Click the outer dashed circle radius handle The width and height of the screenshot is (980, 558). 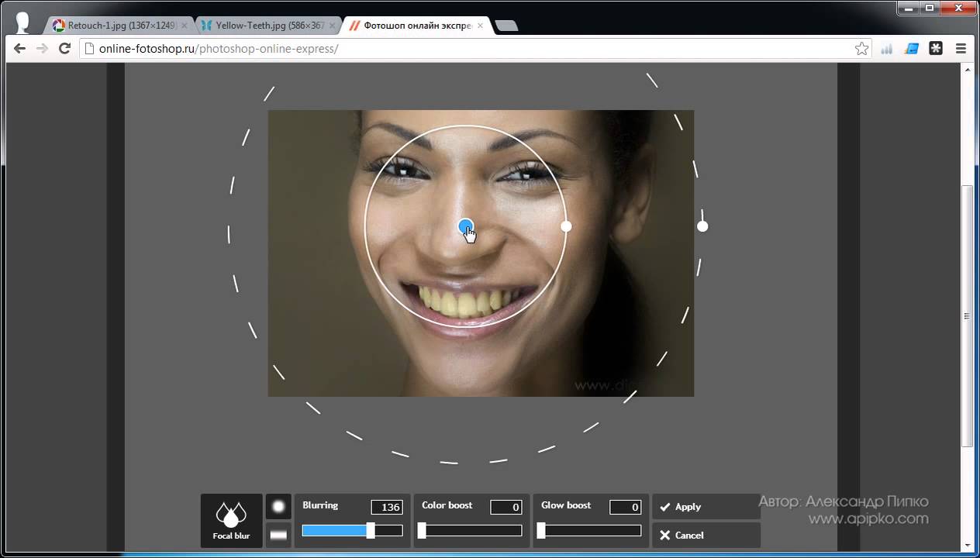click(702, 226)
